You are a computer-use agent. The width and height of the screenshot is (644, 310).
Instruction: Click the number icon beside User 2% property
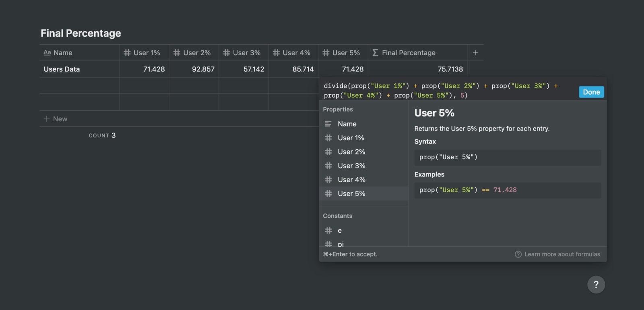[x=328, y=152]
